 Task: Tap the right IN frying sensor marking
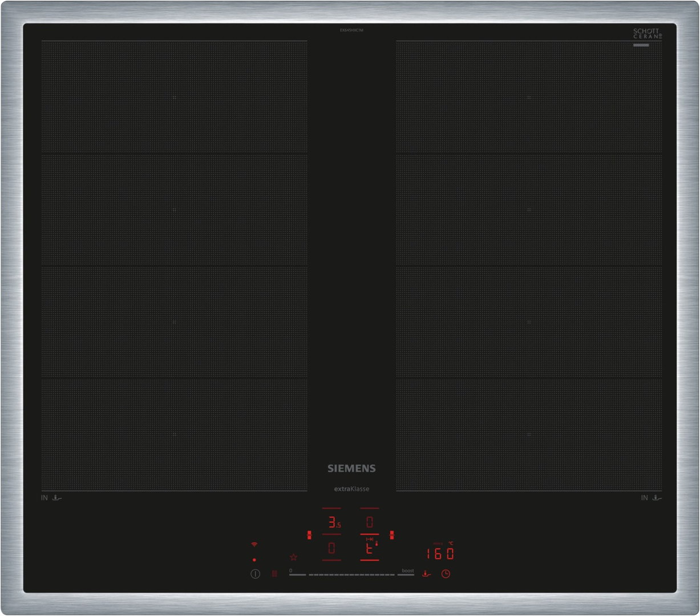(651, 498)
